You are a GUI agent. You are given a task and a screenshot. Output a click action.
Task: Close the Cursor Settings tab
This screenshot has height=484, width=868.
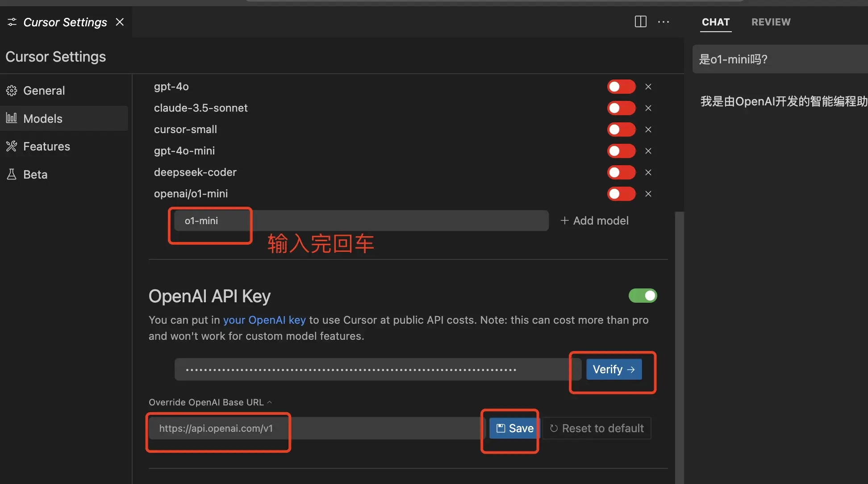pyautogui.click(x=120, y=22)
